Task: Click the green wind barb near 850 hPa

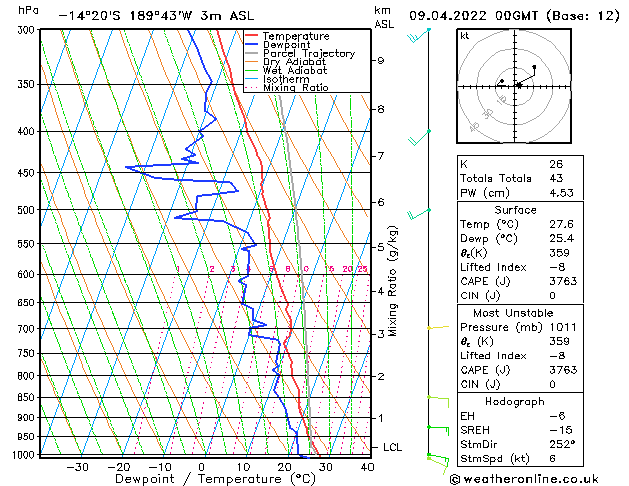Action: point(438,402)
